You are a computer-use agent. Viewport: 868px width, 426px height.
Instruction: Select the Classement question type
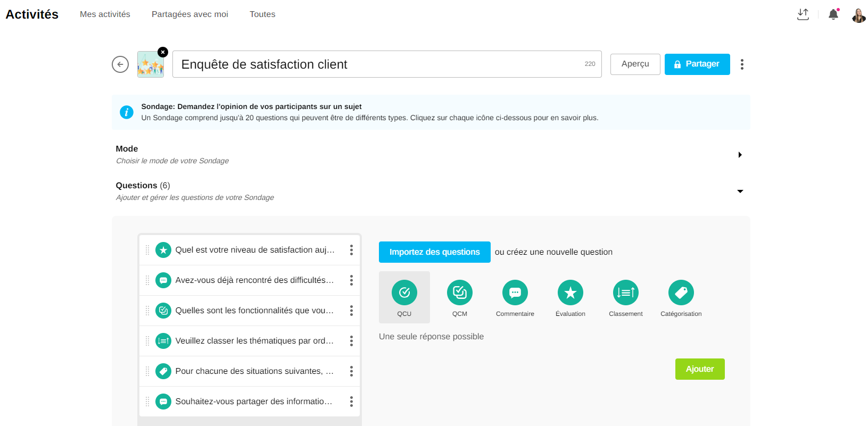pos(625,293)
